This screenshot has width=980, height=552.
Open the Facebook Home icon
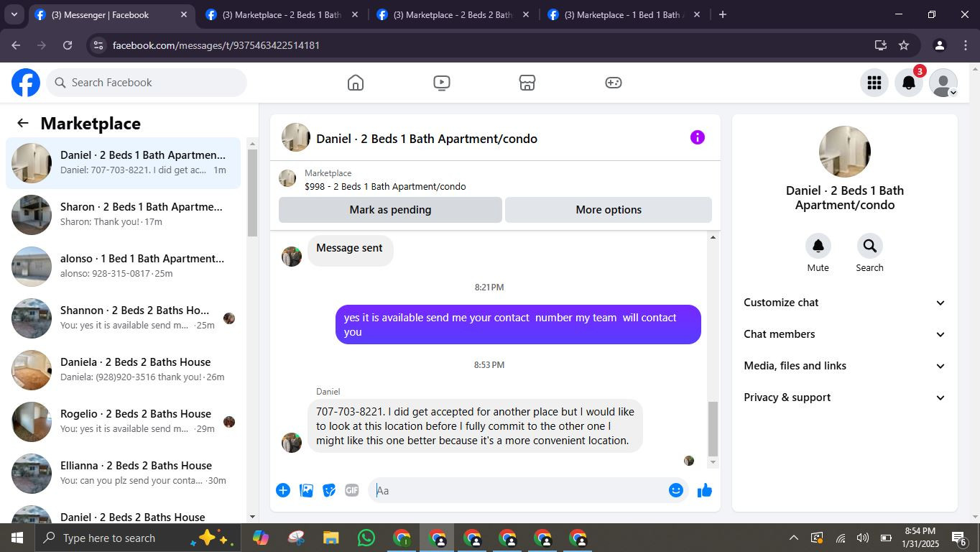tap(356, 83)
